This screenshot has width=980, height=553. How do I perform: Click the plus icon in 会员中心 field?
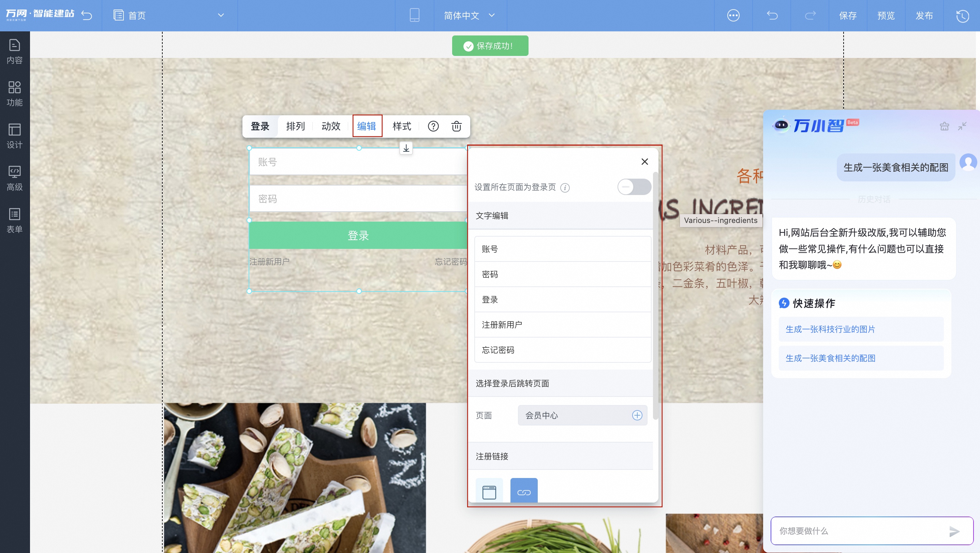(637, 415)
